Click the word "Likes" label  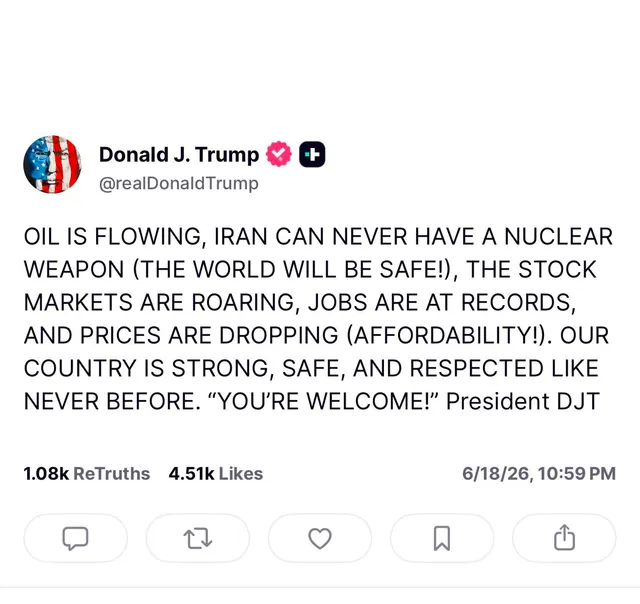click(241, 474)
